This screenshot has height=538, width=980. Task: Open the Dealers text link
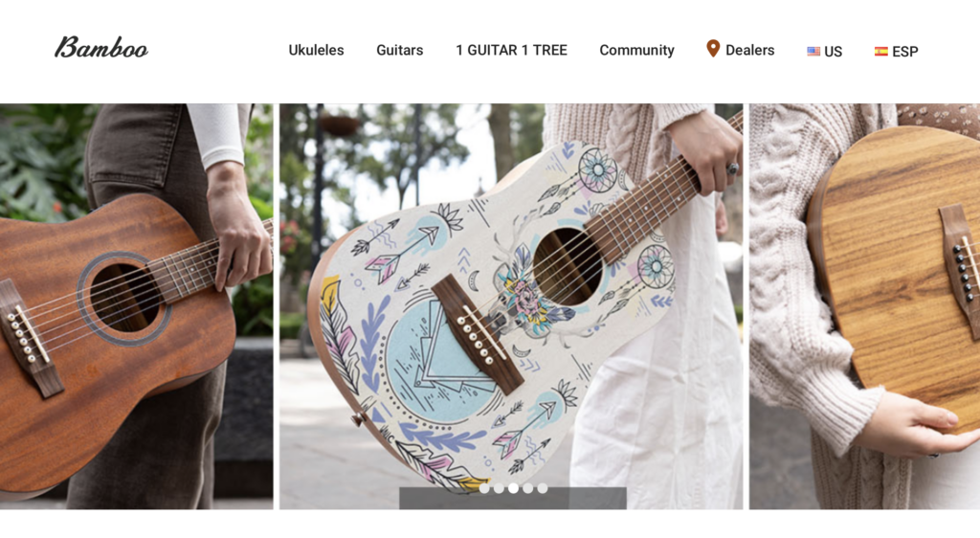click(750, 50)
